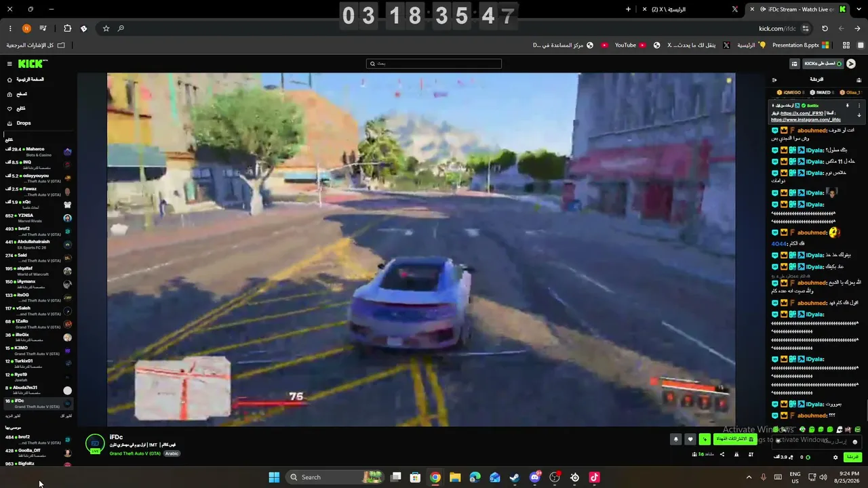
Task: Open a new browser tab
Action: click(x=628, y=9)
